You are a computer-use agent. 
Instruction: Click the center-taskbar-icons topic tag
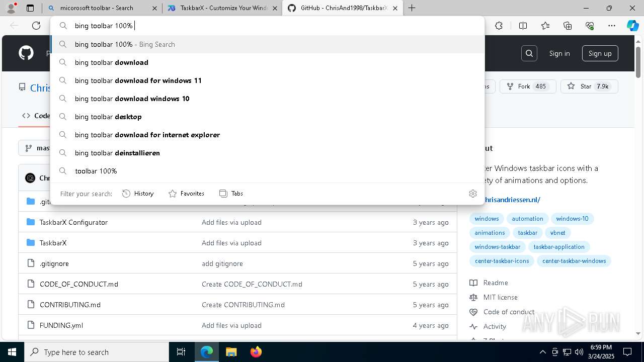tap(502, 261)
